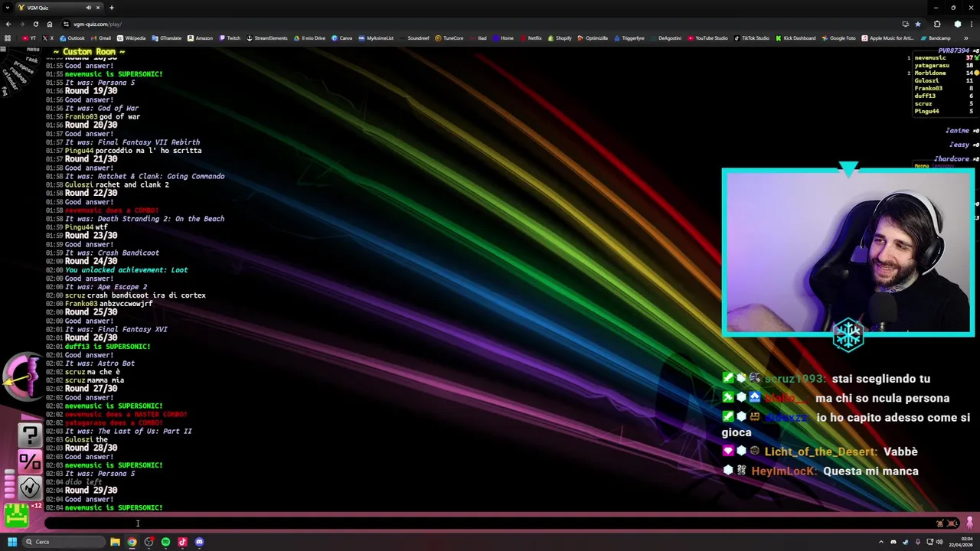The image size is (980, 551).
Task: Select Morbidone in the scoreboard
Action: [930, 73]
